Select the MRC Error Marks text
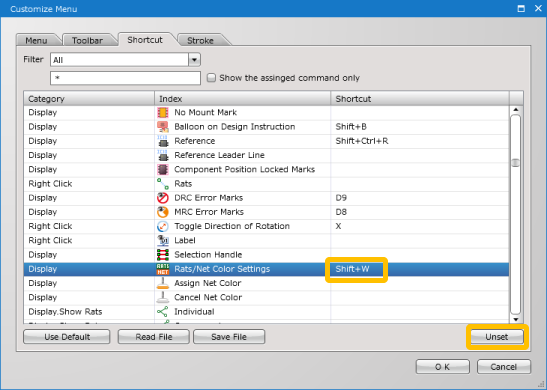 point(209,212)
